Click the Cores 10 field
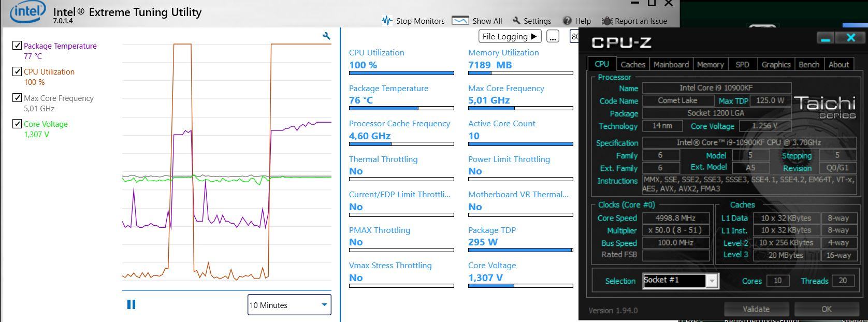This screenshot has width=868, height=322. pyautogui.click(x=777, y=281)
